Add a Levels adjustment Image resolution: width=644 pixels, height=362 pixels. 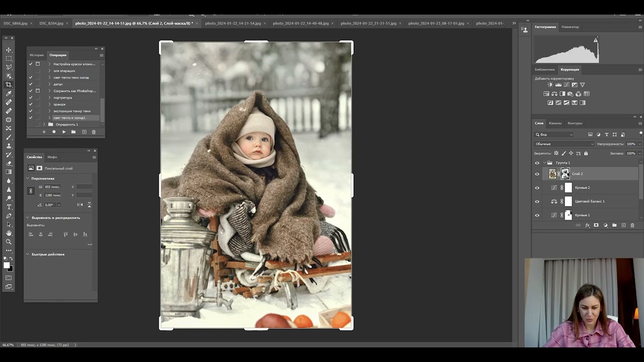coord(558,85)
